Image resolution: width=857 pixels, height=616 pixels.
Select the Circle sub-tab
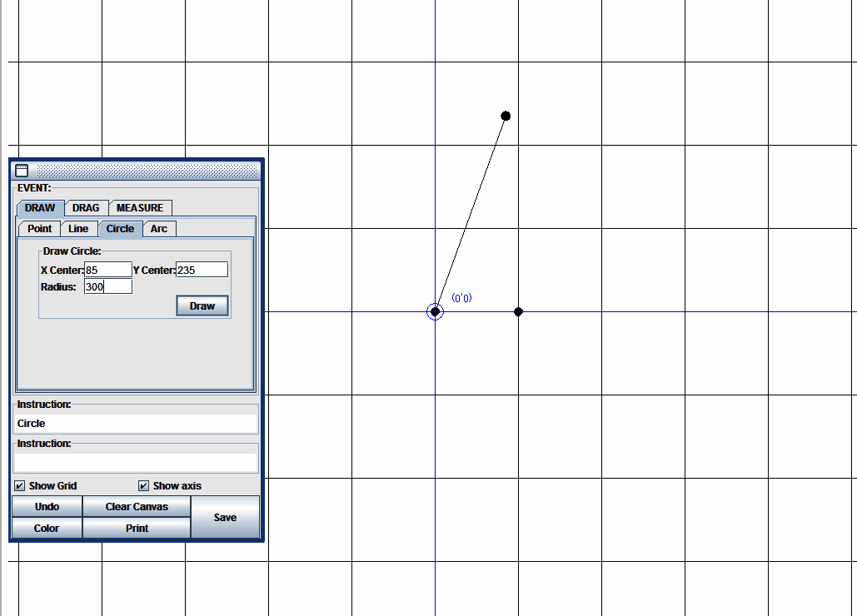click(120, 229)
